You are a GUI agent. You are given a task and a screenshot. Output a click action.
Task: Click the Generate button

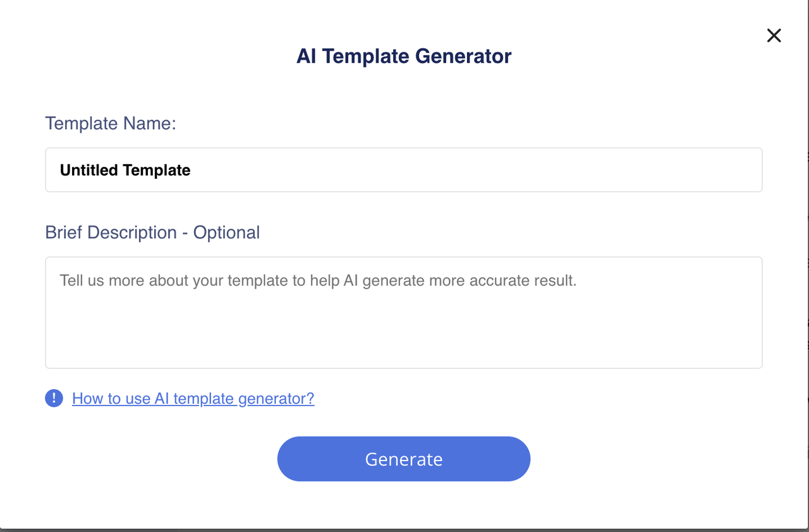click(404, 459)
